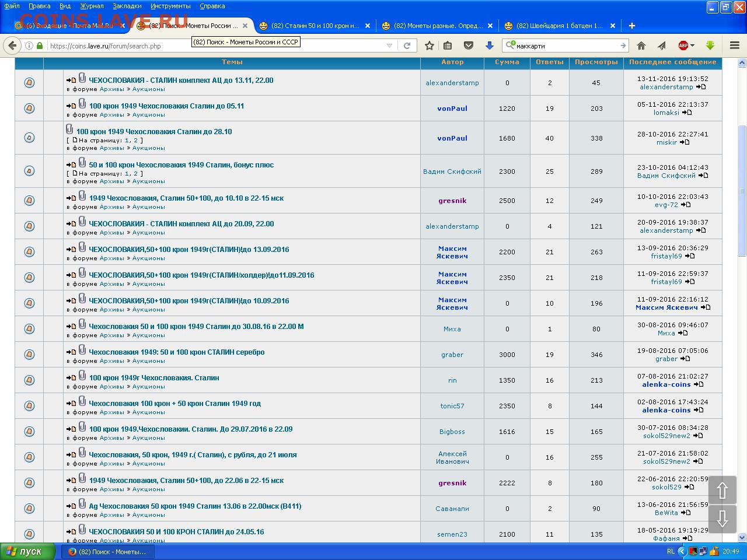Open author profile Bigboss

[x=452, y=432]
